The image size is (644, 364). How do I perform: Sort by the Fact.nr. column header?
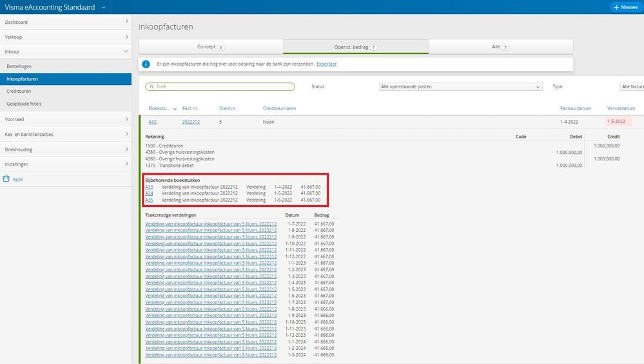(x=191, y=108)
